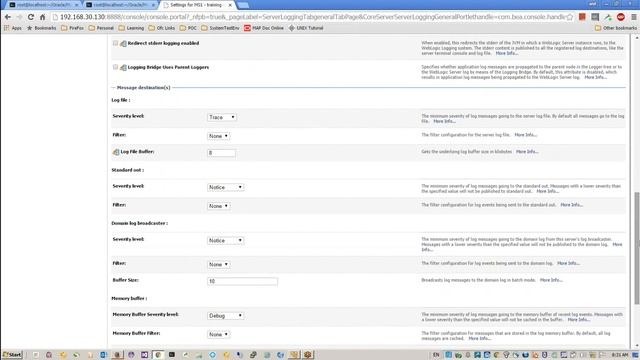Enable Redirect stderr logging checkbox
This screenshot has height=360, width=640.
116,43
